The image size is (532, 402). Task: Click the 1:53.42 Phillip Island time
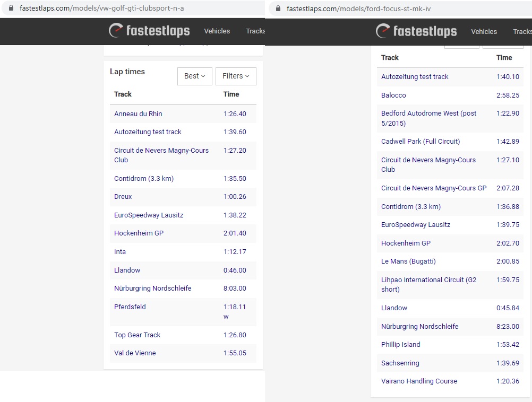click(x=508, y=345)
